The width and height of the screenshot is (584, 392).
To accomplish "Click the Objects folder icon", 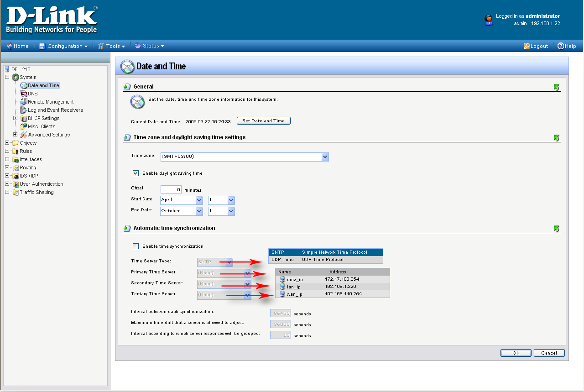I will point(16,143).
